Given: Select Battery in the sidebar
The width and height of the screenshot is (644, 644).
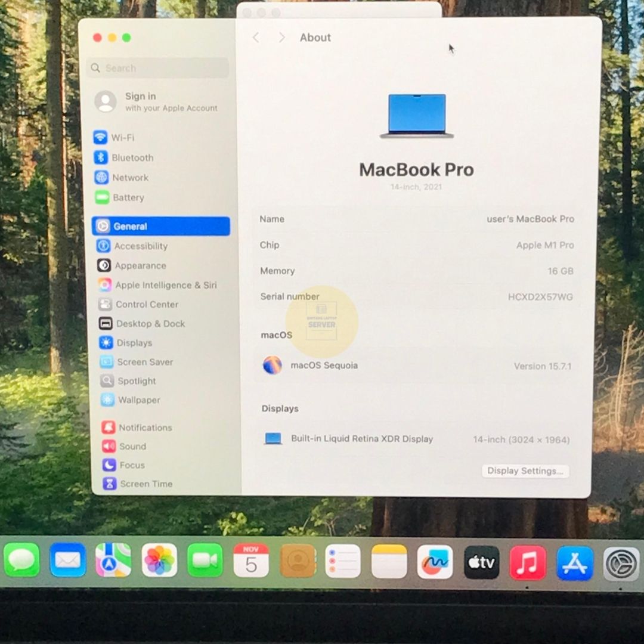Looking at the screenshot, I should pos(128,198).
